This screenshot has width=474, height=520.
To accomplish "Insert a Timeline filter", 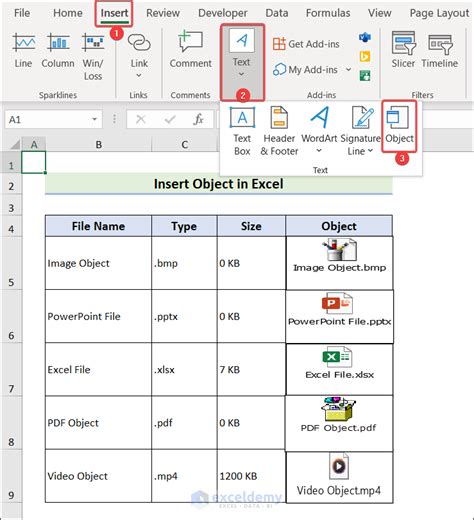I will [439, 50].
